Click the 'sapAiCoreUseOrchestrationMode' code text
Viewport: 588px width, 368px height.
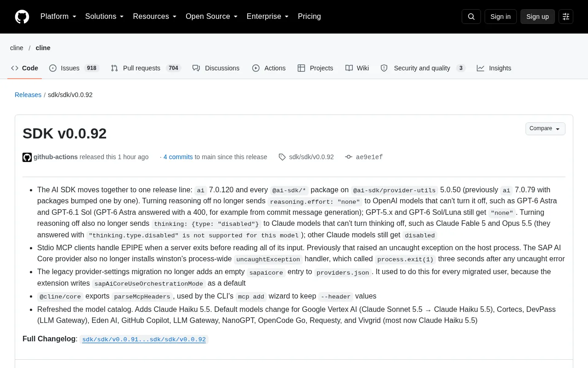[149, 284]
